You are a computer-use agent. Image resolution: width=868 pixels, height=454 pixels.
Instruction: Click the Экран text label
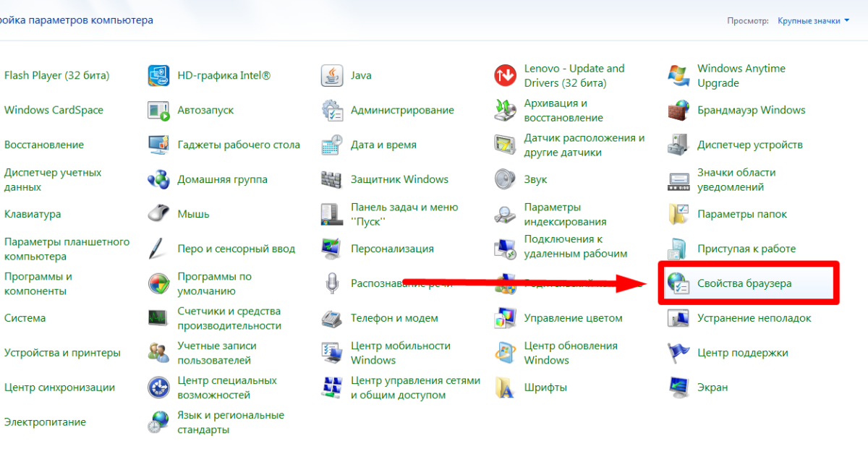point(712,387)
